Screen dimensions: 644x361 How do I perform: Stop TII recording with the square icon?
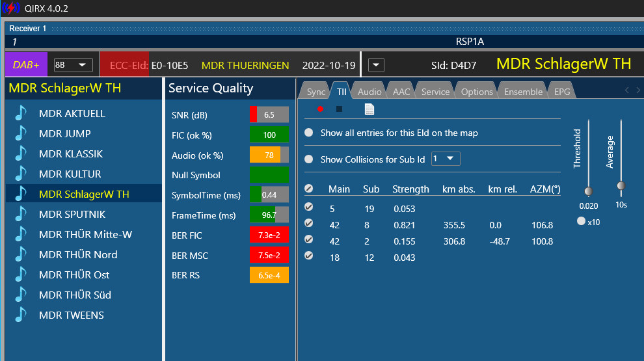(339, 109)
